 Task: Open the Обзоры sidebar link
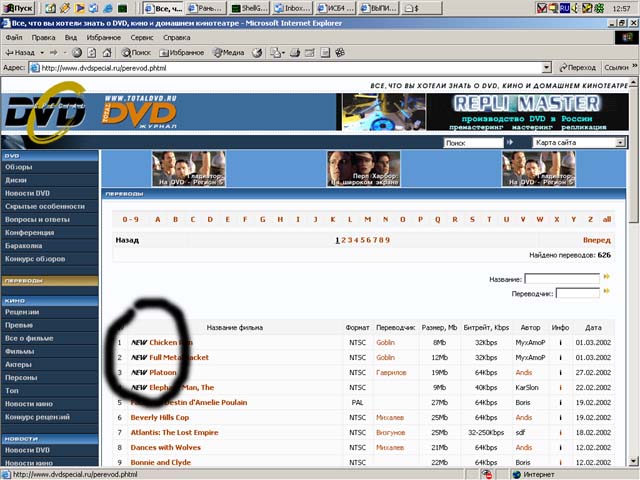(18, 167)
